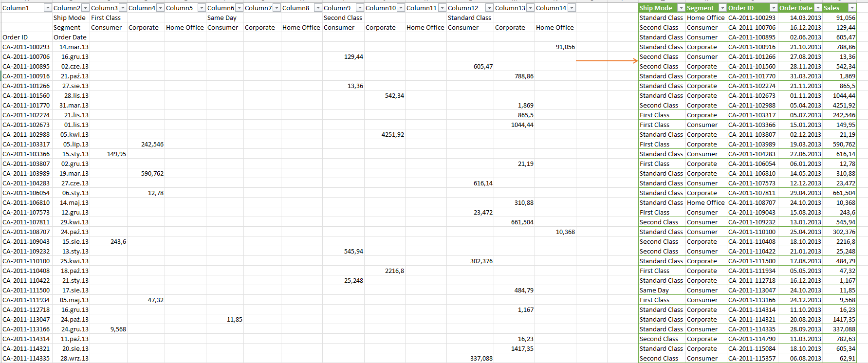Open the Column7 filter dropdown
The height and width of the screenshot is (363, 868).
coord(277,8)
